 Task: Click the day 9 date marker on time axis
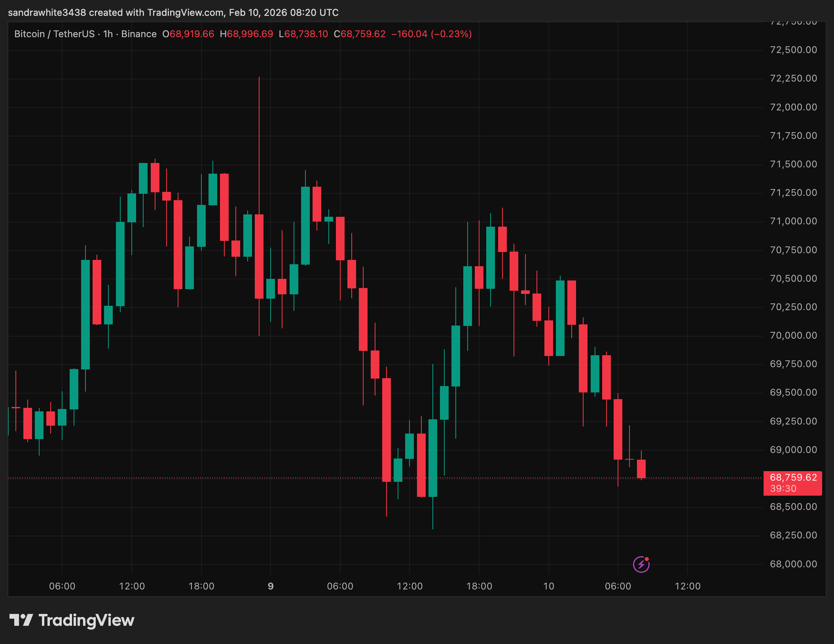271,586
